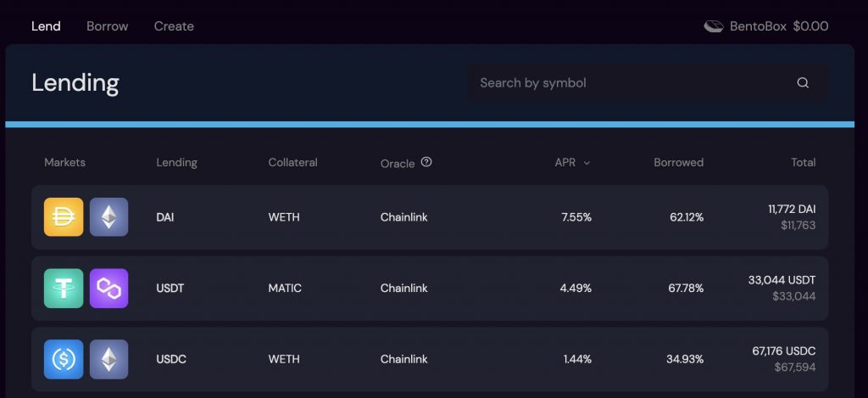The height and width of the screenshot is (398, 868).
Task: Click the WETH icon in DAI row
Action: 109,217
